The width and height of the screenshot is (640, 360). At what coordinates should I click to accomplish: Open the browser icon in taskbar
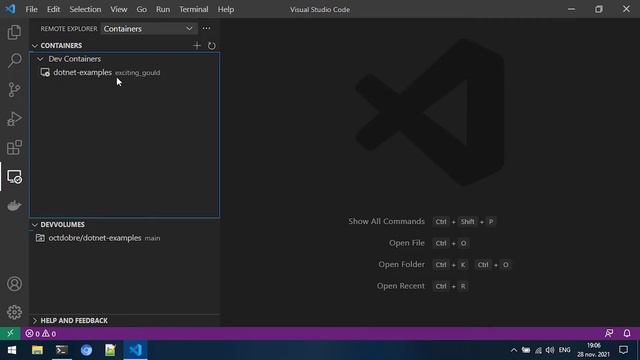coord(86,350)
